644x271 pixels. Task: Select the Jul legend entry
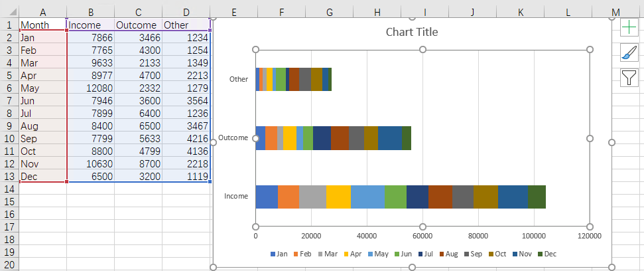tap(426, 254)
